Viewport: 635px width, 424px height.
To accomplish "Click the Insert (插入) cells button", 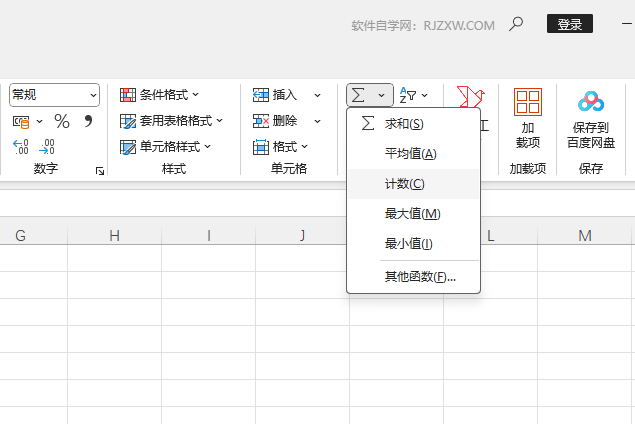I will click(276, 95).
